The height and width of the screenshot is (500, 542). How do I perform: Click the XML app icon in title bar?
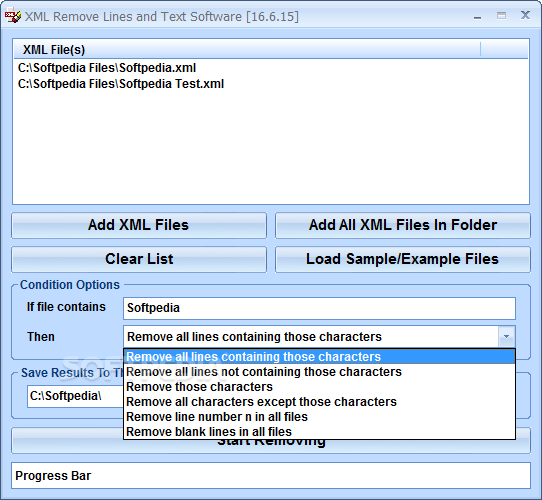13,16
